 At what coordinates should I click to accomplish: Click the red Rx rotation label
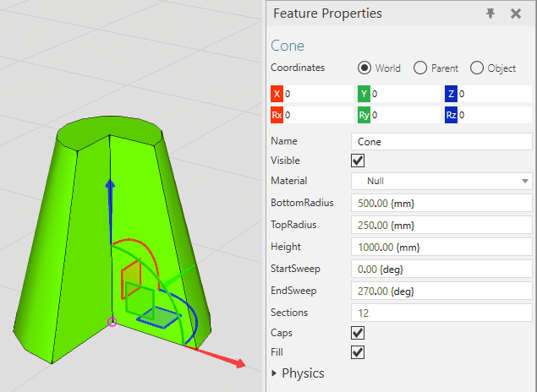click(x=277, y=114)
